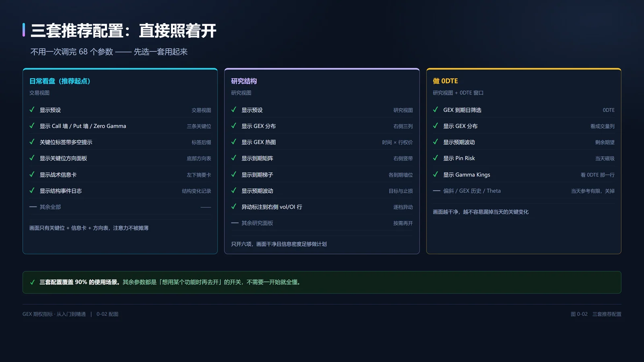Click the checkmark beside 显示到期梯子
644x362 pixels.
[x=234, y=175]
